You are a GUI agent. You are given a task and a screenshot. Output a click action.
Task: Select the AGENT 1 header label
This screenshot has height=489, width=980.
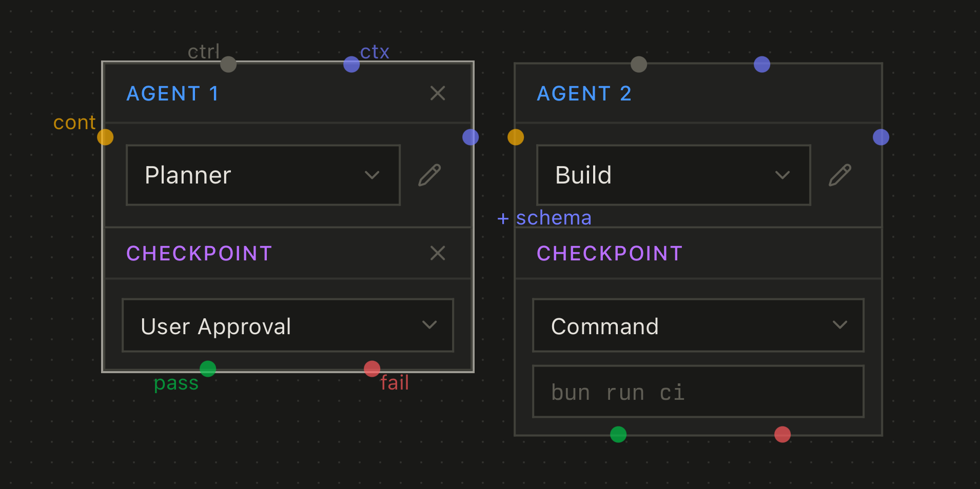173,93
